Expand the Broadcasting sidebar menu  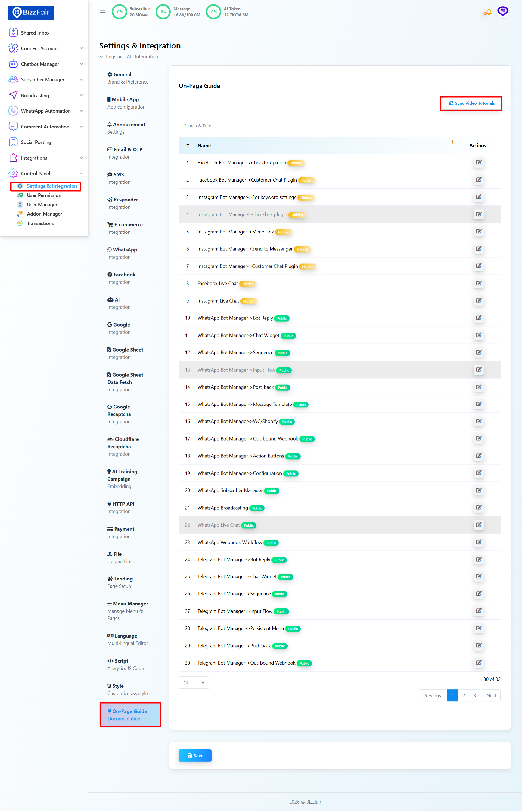[35, 95]
